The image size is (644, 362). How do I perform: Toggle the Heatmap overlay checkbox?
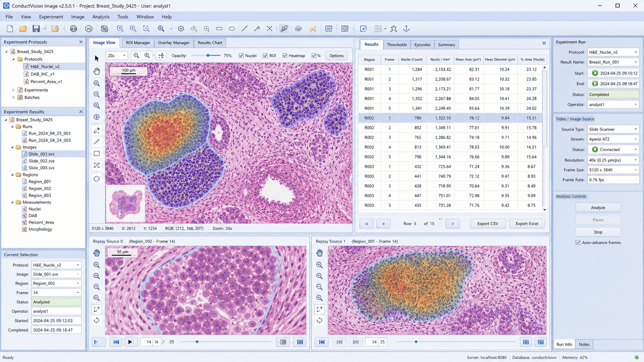coord(285,56)
